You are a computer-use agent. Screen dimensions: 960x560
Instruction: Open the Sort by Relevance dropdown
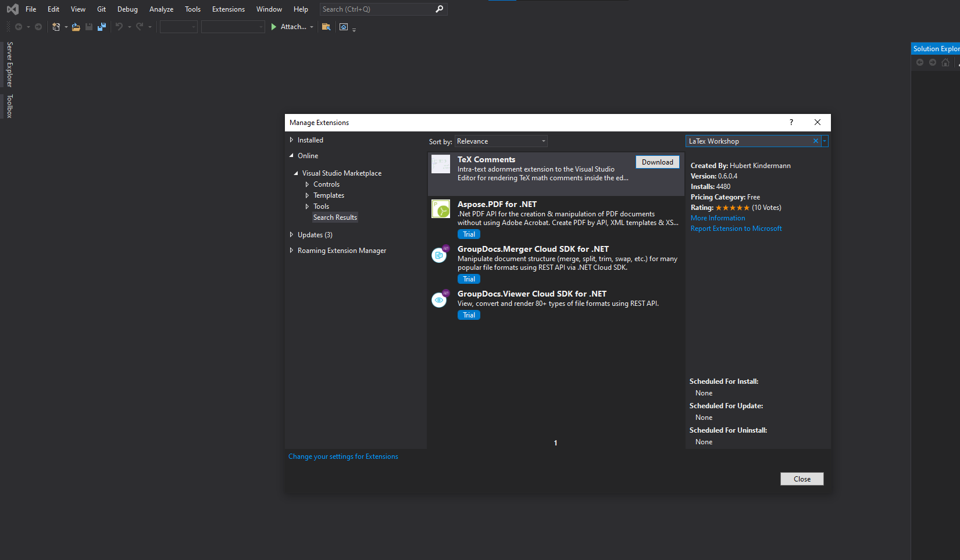point(501,141)
